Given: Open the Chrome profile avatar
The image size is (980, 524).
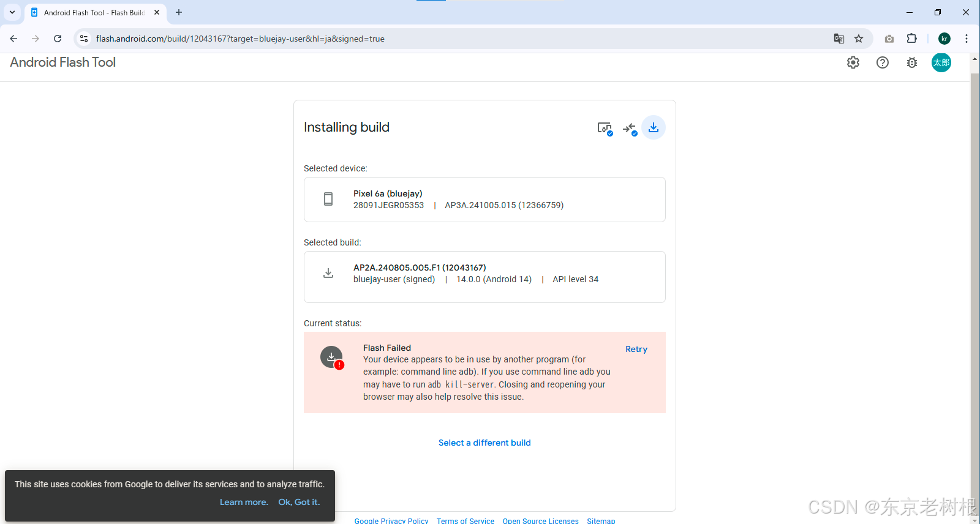Looking at the screenshot, I should pos(944,39).
